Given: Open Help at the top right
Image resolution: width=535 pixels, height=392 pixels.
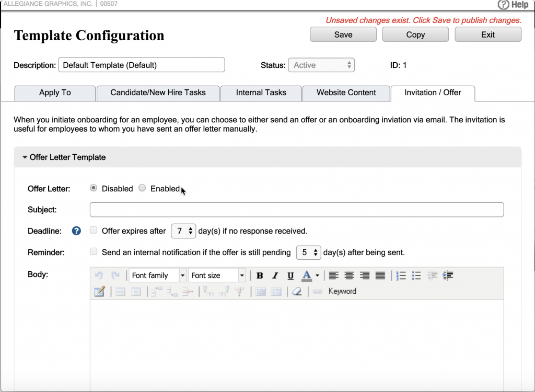Looking at the screenshot, I should click(515, 5).
